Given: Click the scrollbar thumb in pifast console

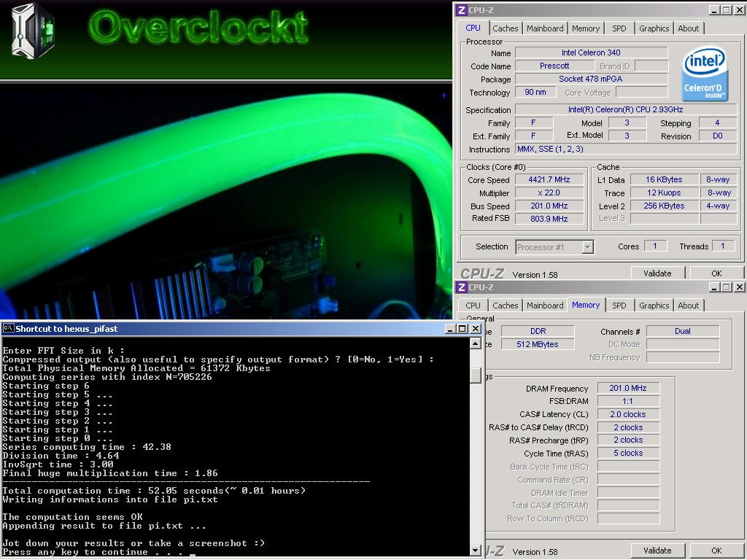Looking at the screenshot, I should coord(476,374).
